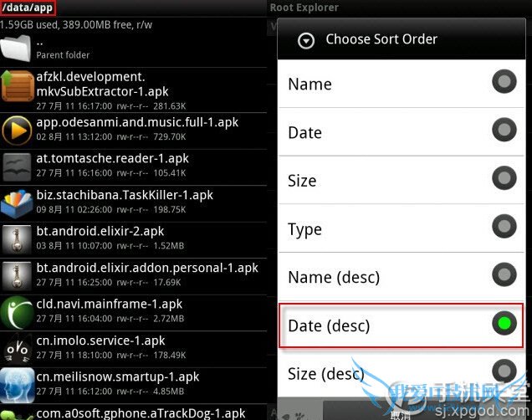This screenshot has height=420, width=532.
Task: Select the Size sort radio button
Action: (504, 177)
